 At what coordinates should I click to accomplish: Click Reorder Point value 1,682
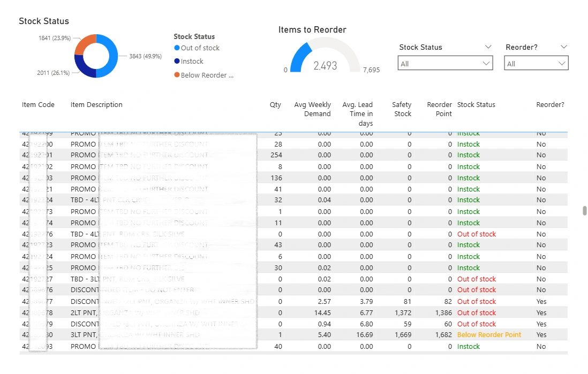tap(443, 334)
